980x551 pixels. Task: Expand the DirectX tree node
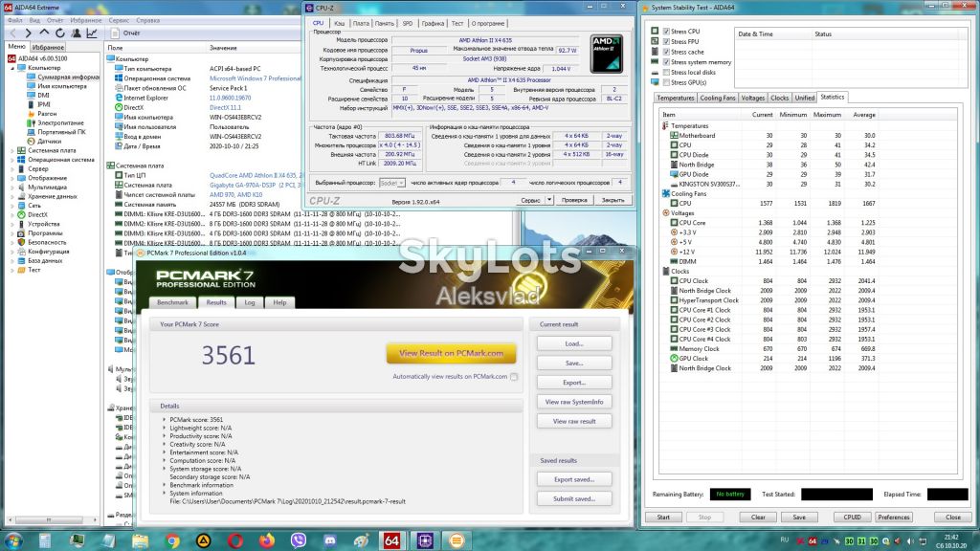click(x=12, y=215)
